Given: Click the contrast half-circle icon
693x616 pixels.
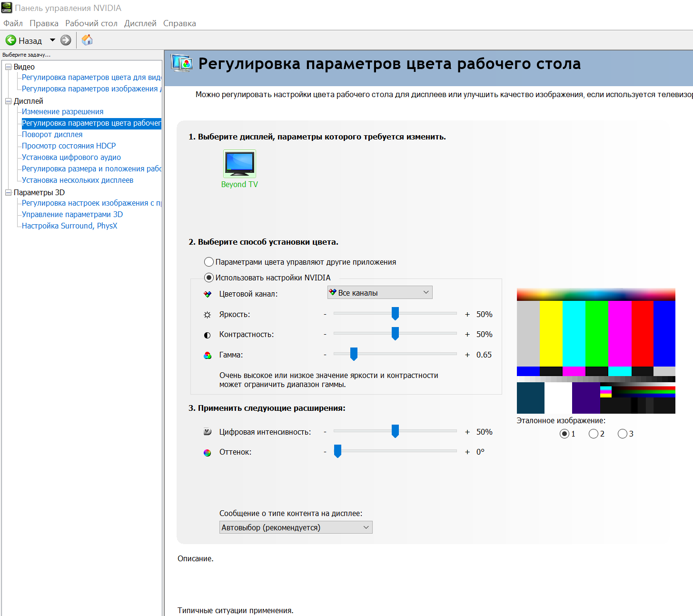Looking at the screenshot, I should pyautogui.click(x=207, y=335).
